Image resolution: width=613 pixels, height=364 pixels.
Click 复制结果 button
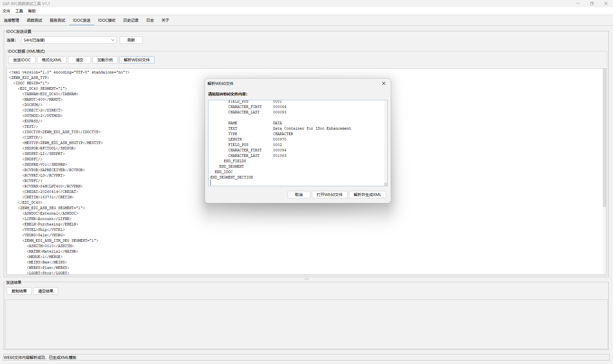19,291
